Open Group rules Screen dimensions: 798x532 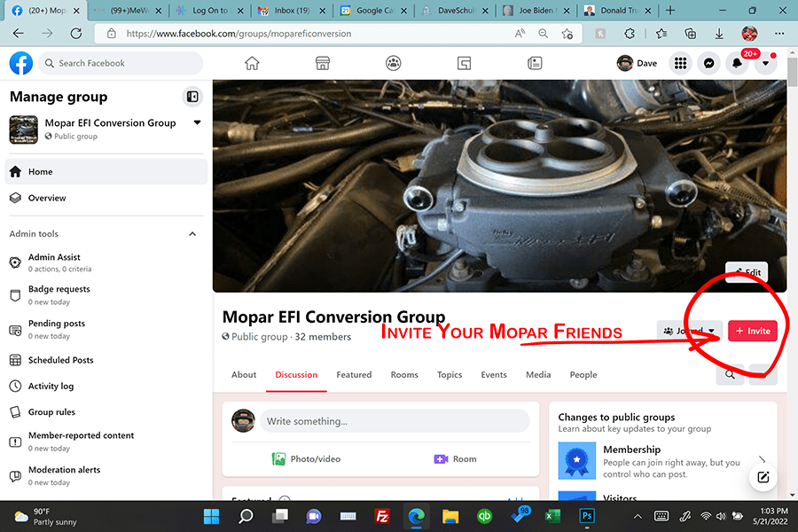tap(106, 411)
